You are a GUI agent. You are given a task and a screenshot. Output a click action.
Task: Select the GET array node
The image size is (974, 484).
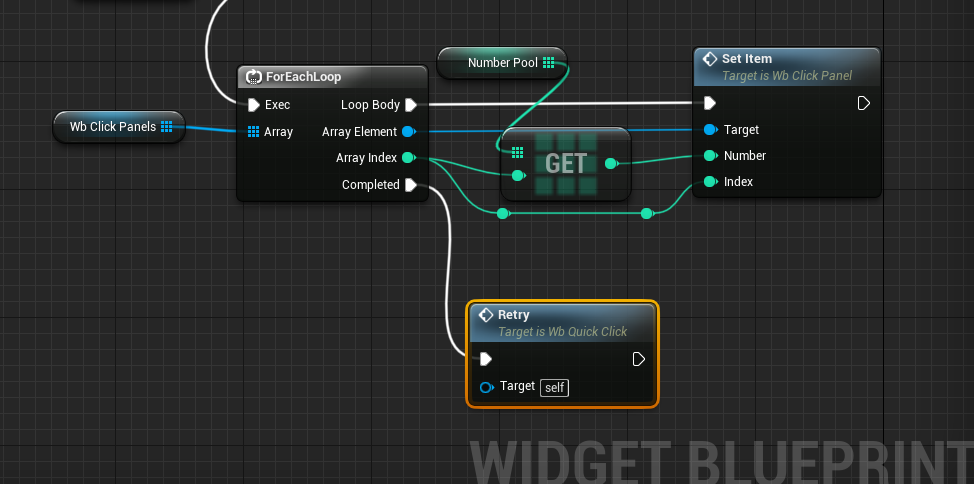(x=565, y=164)
